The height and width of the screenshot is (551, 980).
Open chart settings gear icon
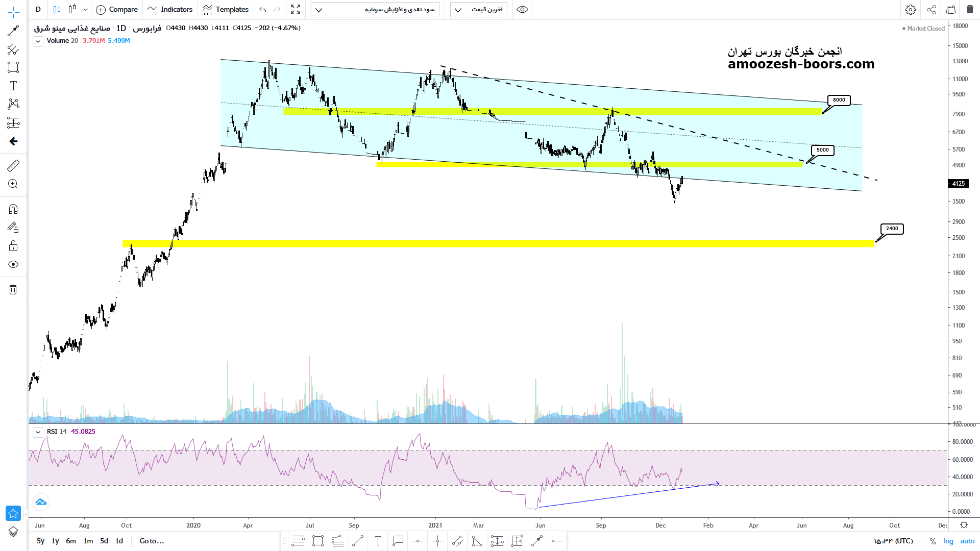pyautogui.click(x=911, y=10)
